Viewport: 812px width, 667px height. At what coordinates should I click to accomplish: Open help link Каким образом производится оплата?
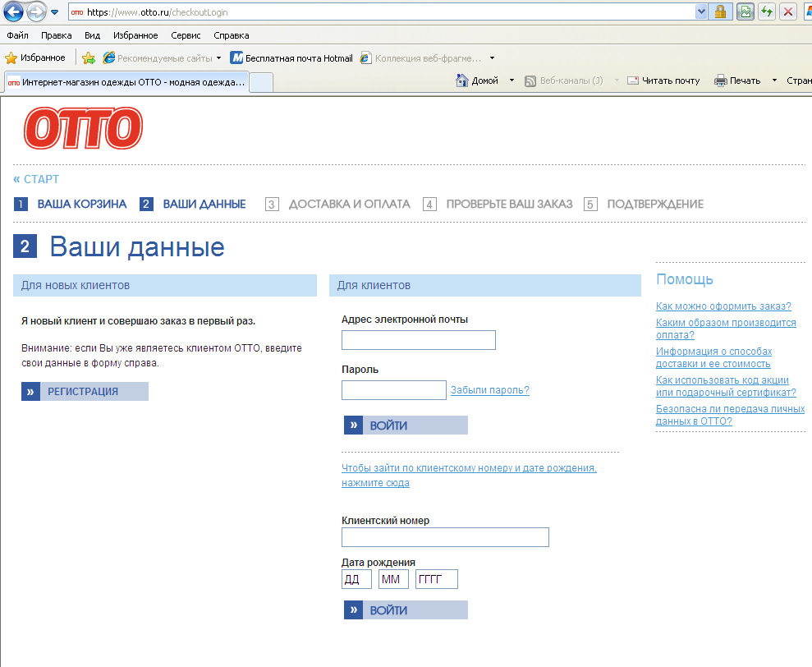point(726,329)
